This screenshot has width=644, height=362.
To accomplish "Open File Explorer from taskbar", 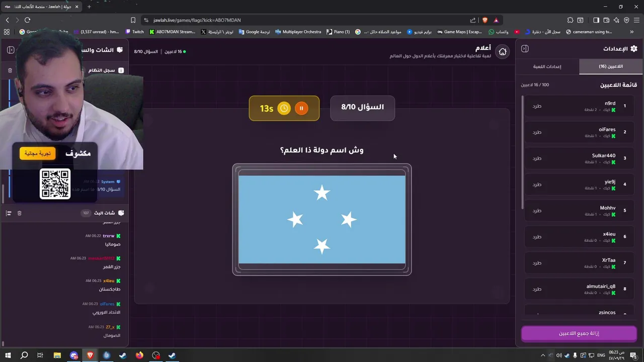I will point(57,355).
